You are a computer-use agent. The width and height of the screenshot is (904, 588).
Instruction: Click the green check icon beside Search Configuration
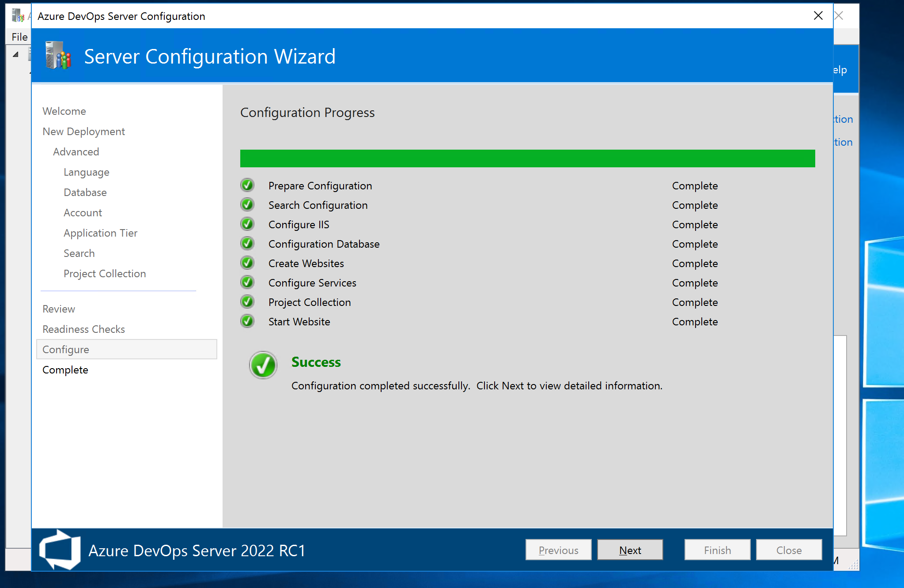247,204
